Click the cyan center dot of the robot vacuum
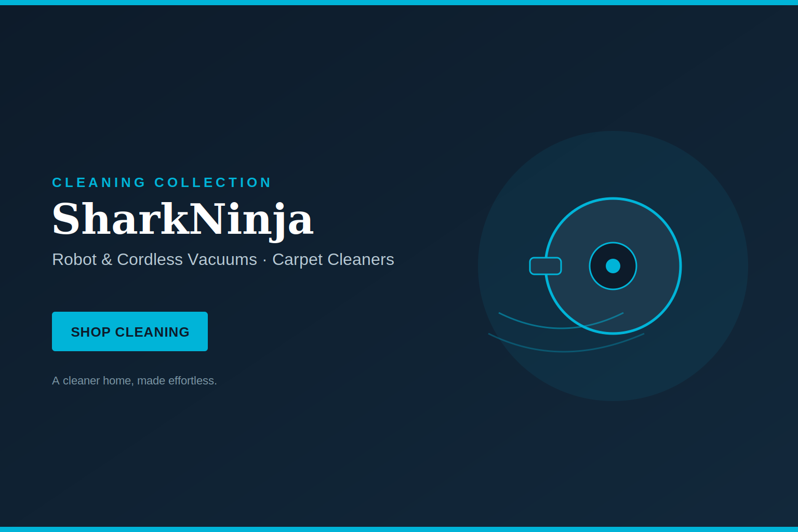 coord(613,266)
